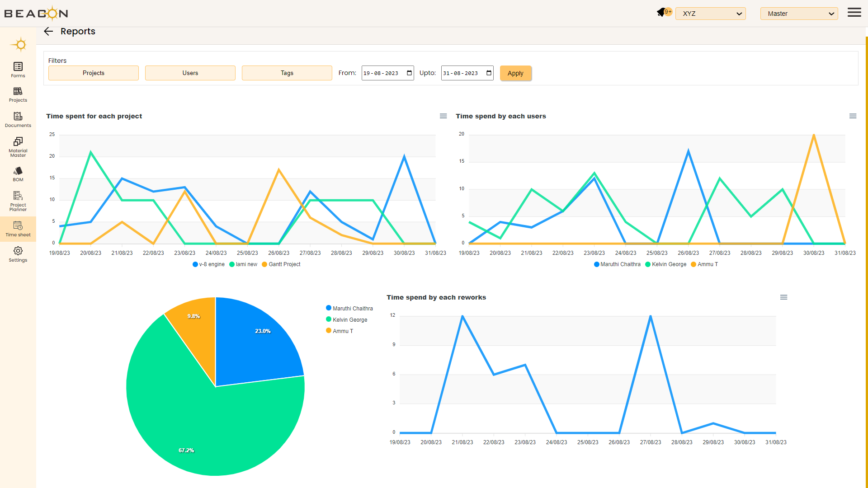Open the BOM module
The height and width of the screenshot is (488, 868).
point(18,174)
